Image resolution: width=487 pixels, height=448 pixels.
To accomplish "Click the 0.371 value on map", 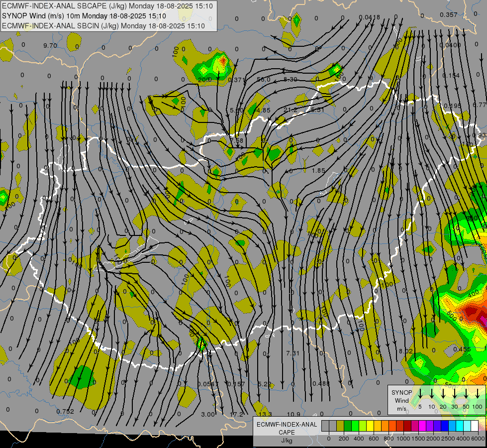I will (x=237, y=80).
